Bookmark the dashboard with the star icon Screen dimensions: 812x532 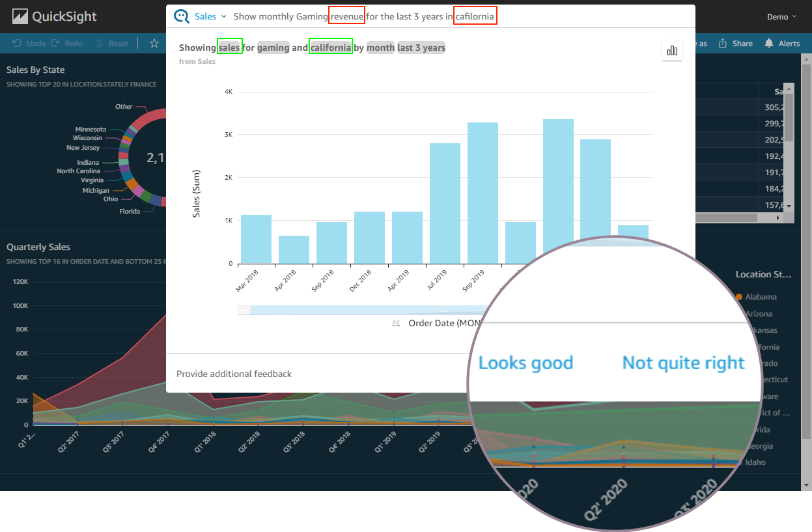pyautogui.click(x=154, y=44)
